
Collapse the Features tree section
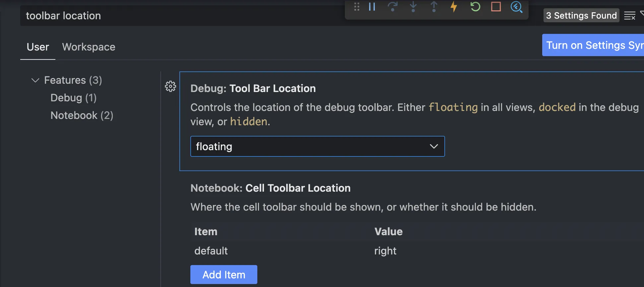point(35,80)
